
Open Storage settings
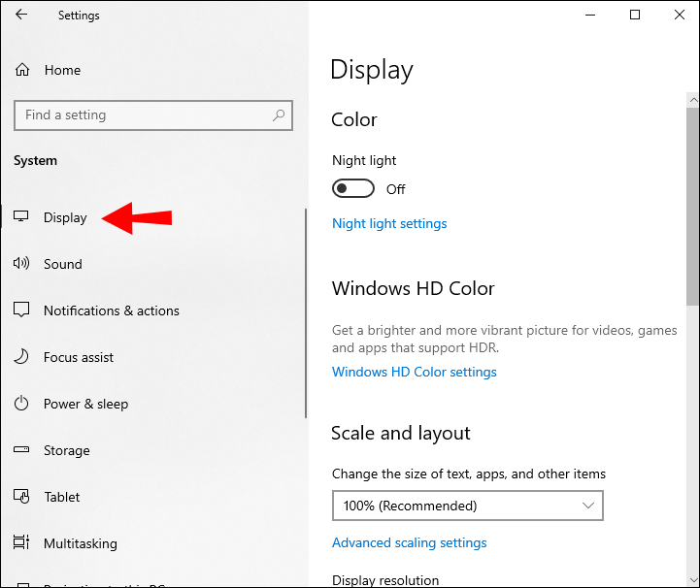coord(67,450)
